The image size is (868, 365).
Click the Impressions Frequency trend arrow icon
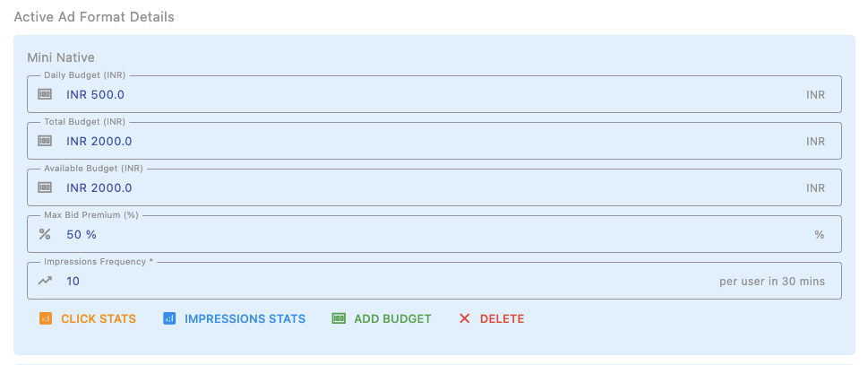click(x=44, y=281)
